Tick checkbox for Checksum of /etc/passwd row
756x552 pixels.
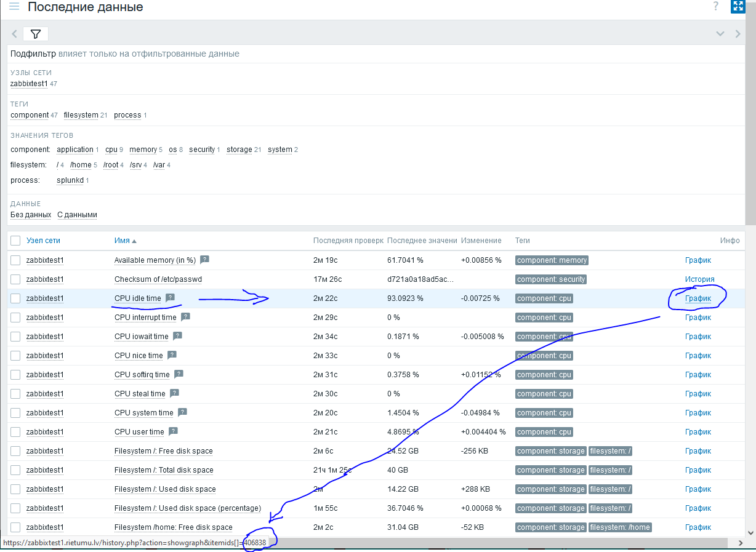coord(15,279)
